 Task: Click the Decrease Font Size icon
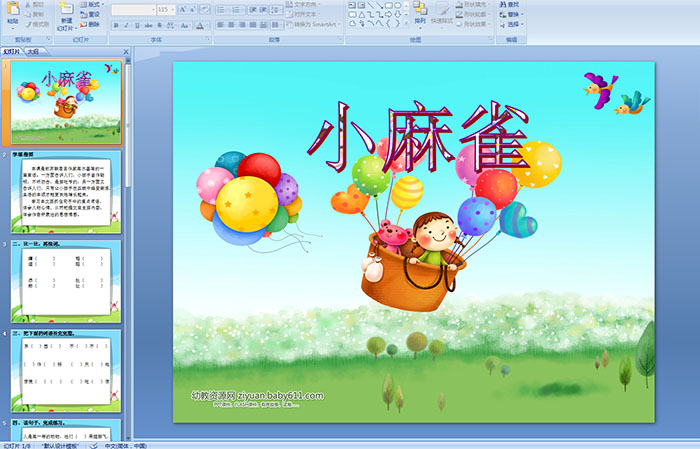click(x=192, y=10)
